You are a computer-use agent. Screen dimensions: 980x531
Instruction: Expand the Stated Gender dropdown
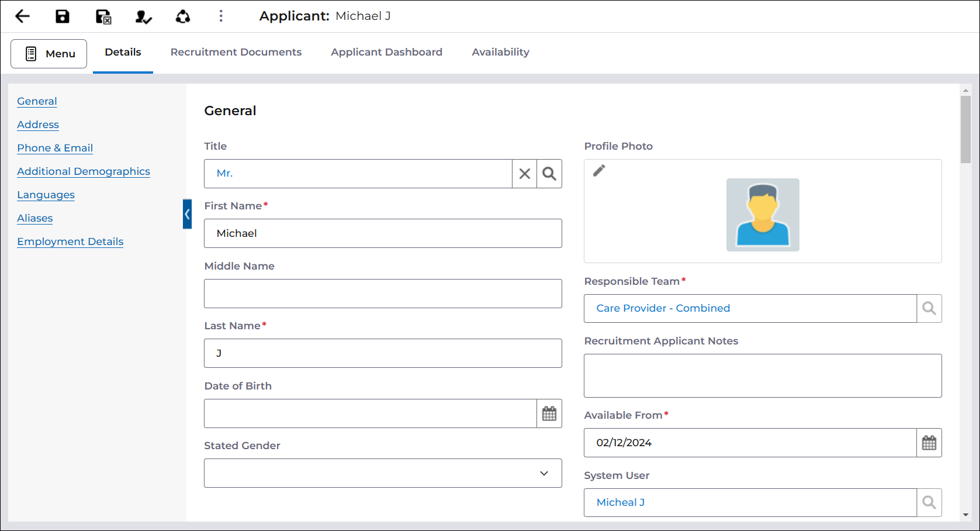pos(544,473)
